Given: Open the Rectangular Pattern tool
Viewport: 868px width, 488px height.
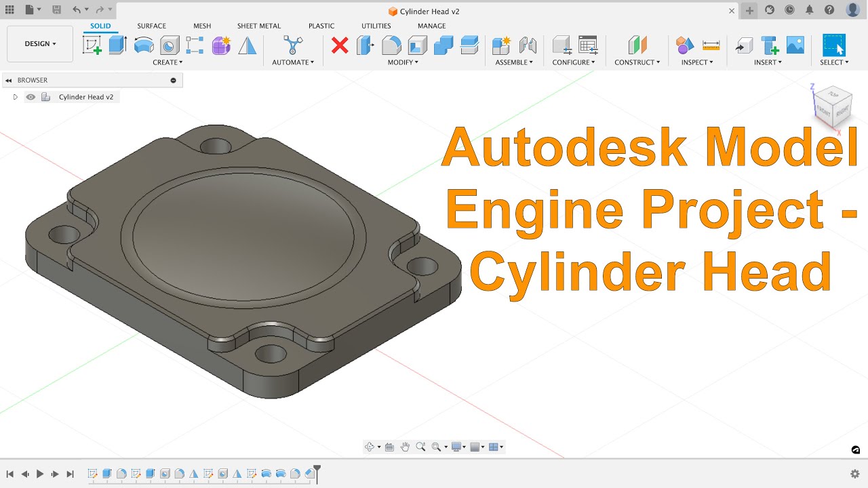Looking at the screenshot, I should (195, 45).
